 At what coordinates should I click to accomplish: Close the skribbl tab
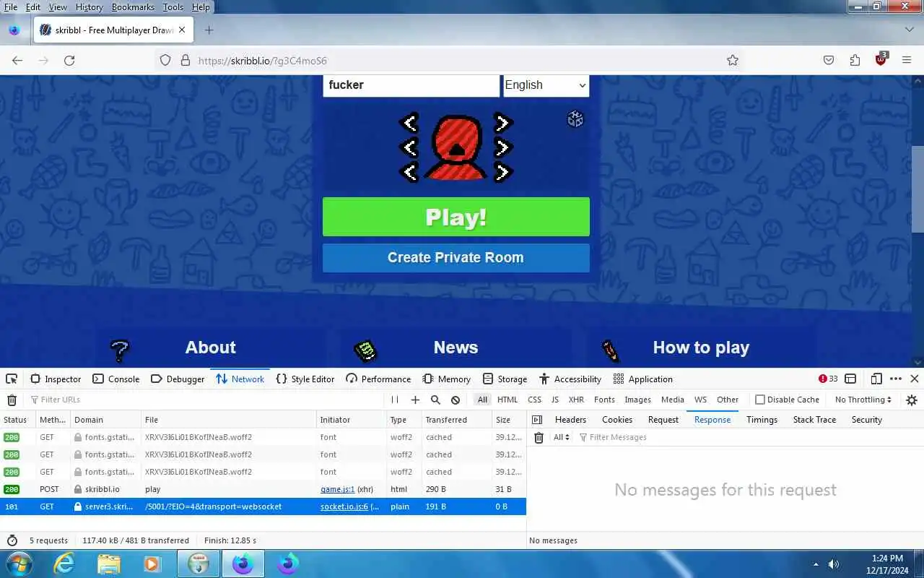coord(182,30)
